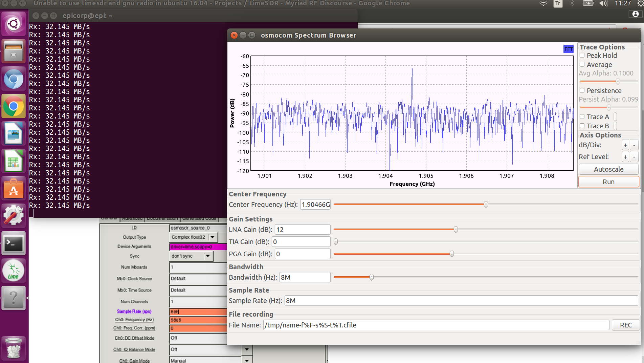The width and height of the screenshot is (644, 363).
Task: Enable the Persistence checkbox
Action: (x=582, y=91)
